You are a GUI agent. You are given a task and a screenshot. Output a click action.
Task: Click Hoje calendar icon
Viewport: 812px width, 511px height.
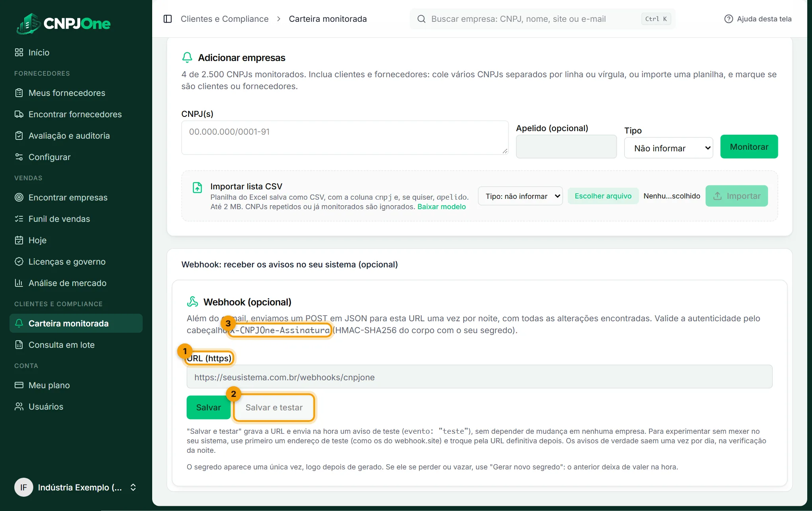(x=19, y=240)
